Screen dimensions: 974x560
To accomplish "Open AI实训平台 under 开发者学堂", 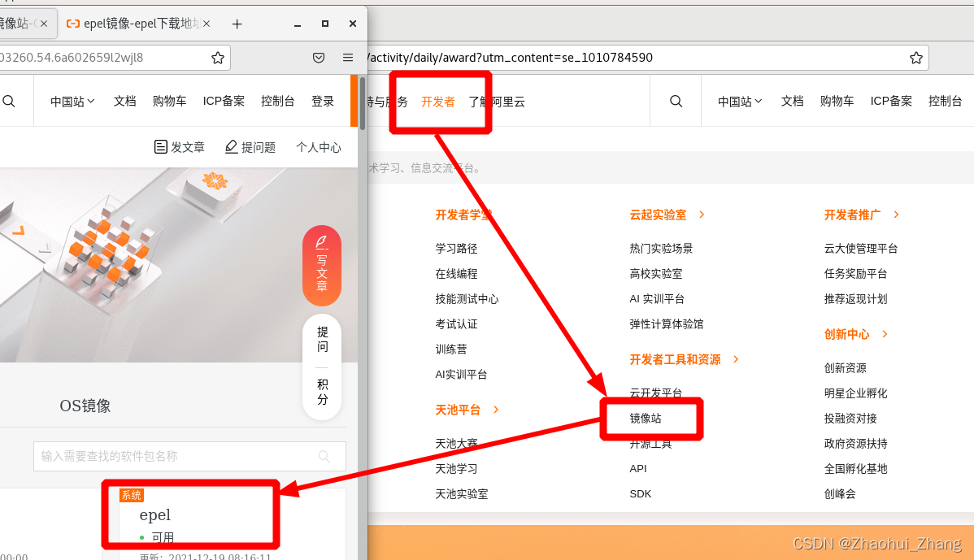I will coord(461,375).
